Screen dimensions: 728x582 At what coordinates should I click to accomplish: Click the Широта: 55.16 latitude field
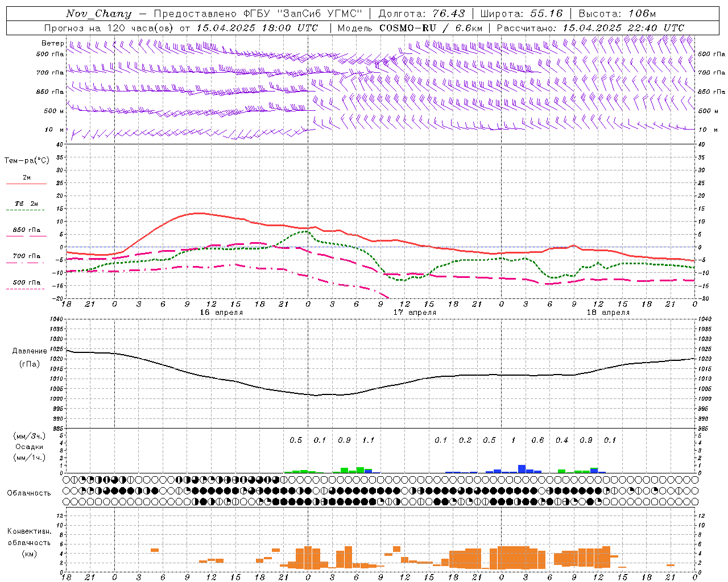pyautogui.click(x=522, y=14)
